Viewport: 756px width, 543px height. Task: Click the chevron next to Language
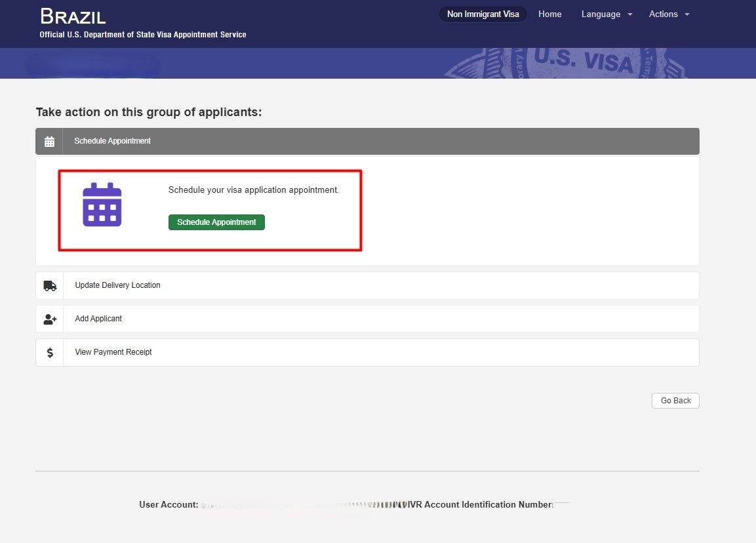629,14
